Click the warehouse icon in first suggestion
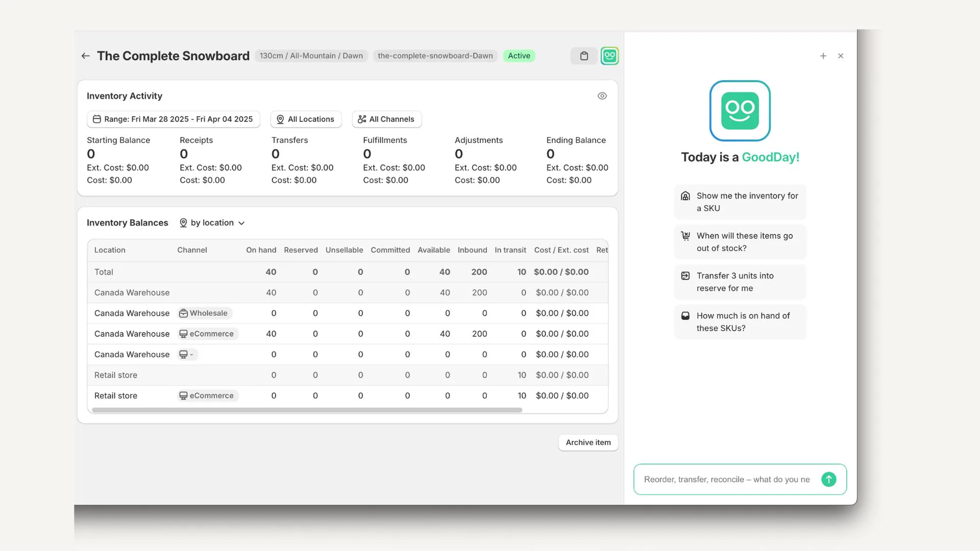 pyautogui.click(x=685, y=196)
